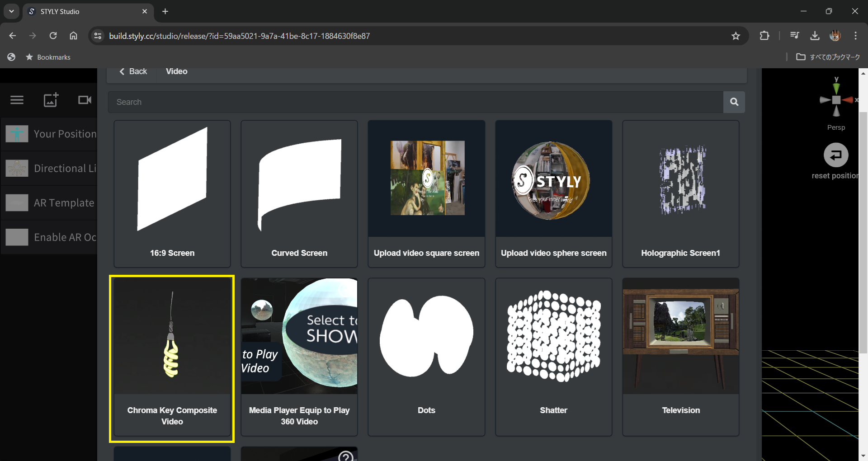Click the Back button in asset panel

coord(133,71)
